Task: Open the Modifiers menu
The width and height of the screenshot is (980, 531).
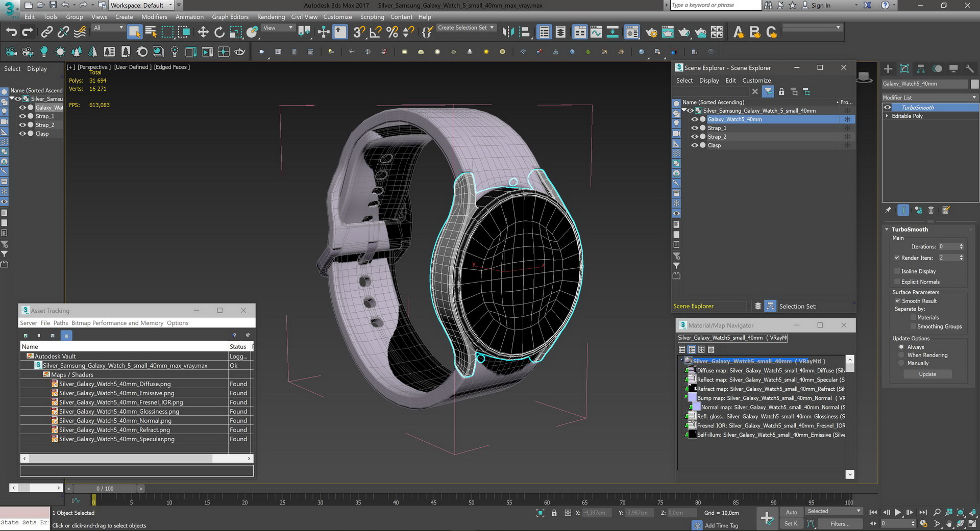Action: (x=154, y=17)
